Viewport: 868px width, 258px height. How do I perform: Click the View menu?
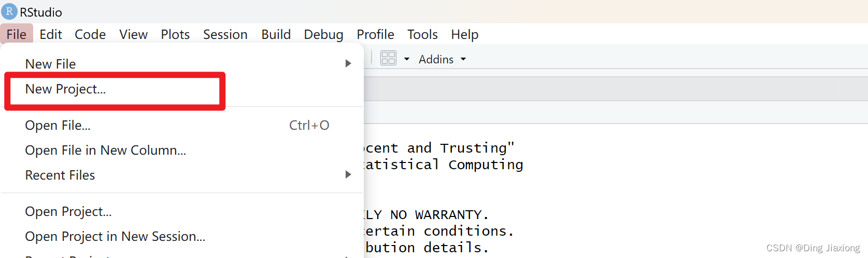[x=133, y=34]
